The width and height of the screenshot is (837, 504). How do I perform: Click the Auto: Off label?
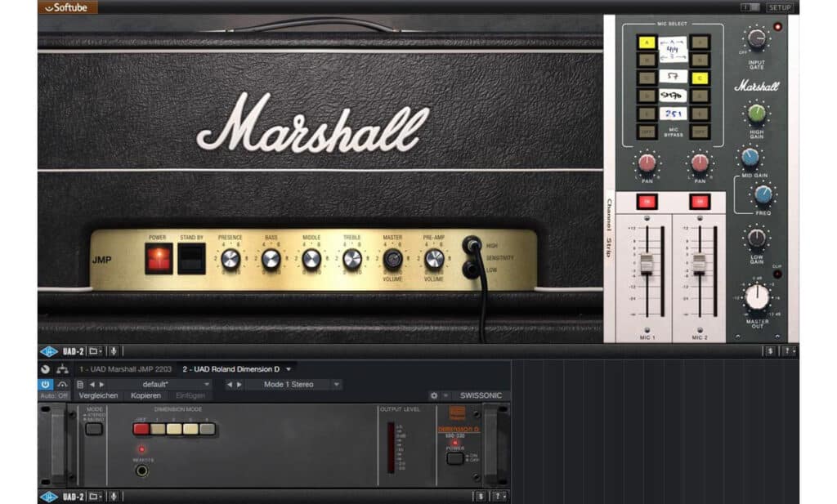(54, 395)
